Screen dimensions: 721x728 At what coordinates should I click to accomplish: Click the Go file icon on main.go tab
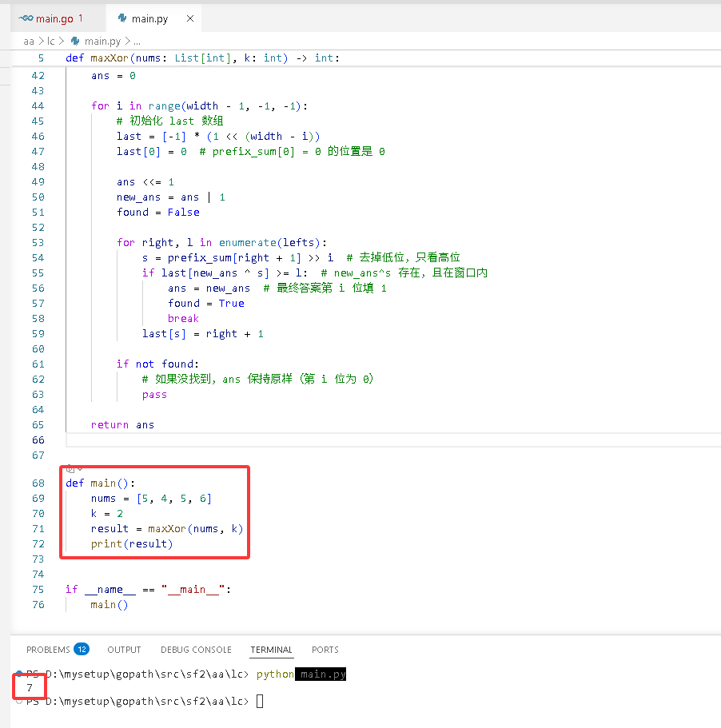(x=26, y=18)
